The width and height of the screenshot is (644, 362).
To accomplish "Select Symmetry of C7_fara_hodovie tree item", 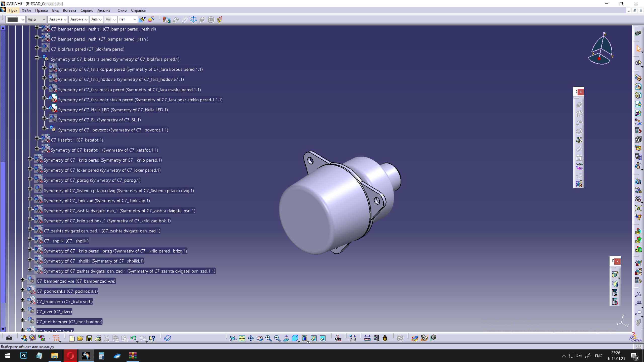I will pyautogui.click(x=121, y=79).
